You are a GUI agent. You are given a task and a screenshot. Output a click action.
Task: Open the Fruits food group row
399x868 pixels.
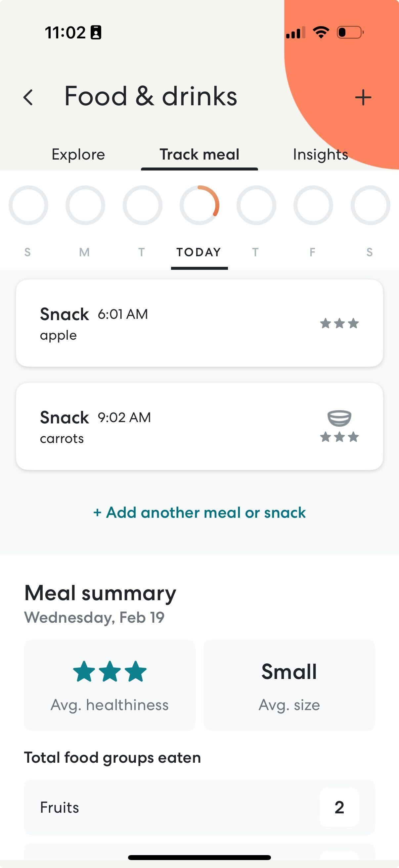coord(199,807)
